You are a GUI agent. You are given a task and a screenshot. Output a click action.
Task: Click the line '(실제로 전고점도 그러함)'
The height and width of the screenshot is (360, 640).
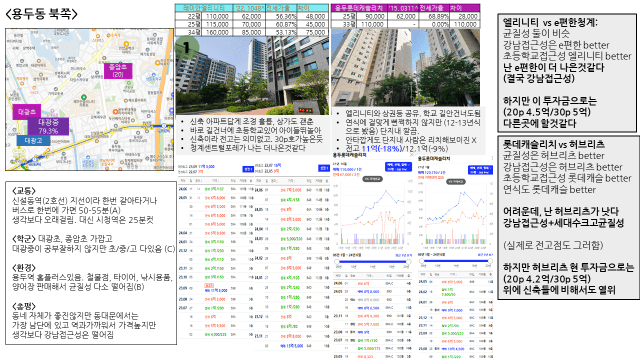[x=553, y=245]
